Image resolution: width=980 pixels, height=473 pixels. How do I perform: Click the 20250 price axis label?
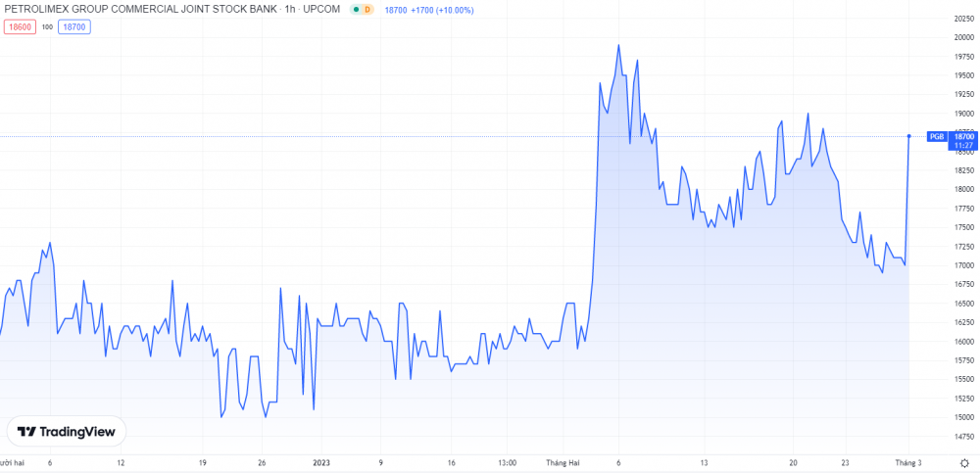(963, 20)
